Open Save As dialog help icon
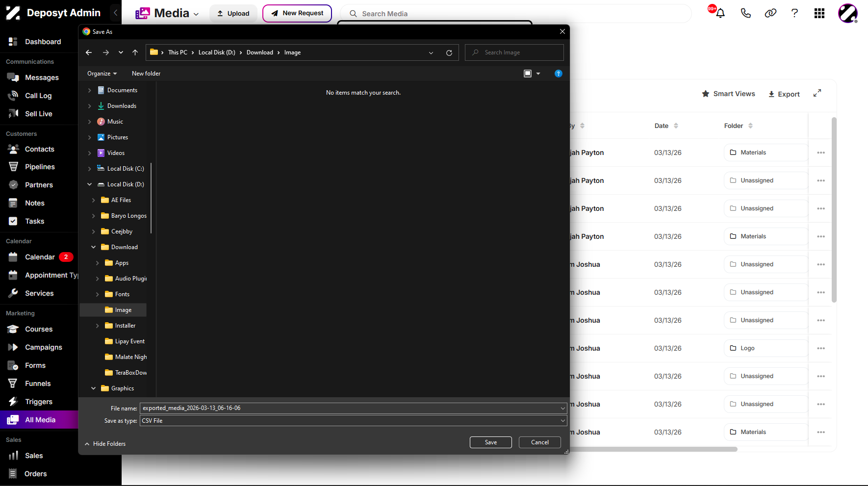The image size is (868, 486). pyautogui.click(x=559, y=74)
